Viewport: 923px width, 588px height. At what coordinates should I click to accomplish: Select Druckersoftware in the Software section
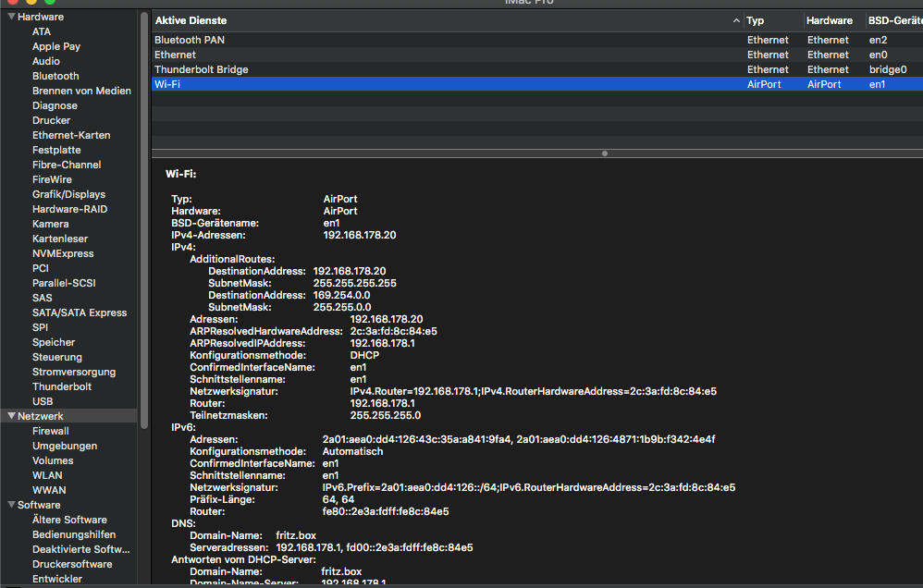click(72, 564)
